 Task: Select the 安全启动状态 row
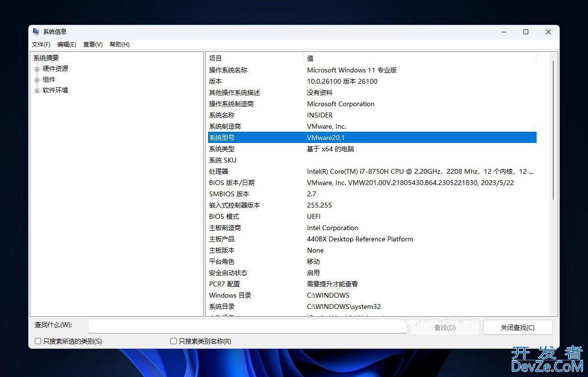(x=372, y=273)
